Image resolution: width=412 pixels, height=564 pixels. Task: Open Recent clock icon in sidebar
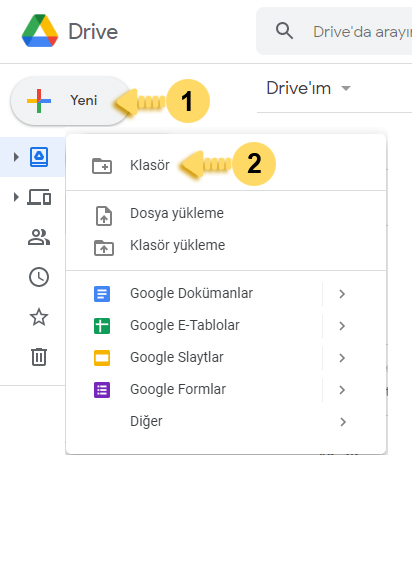coord(39,277)
